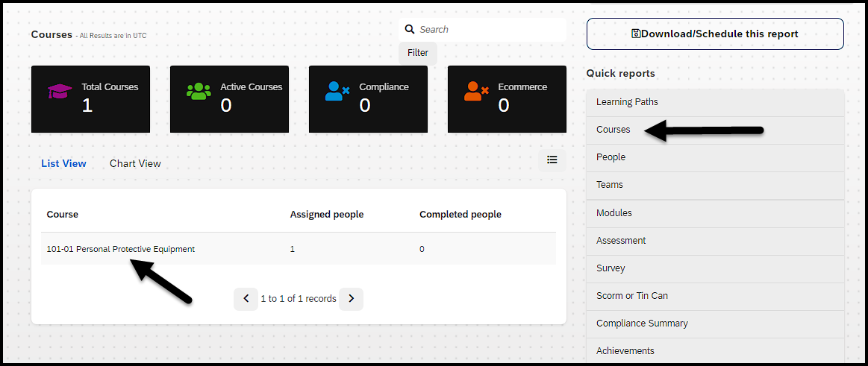Click the Completed people column header
868x366 pixels.
(460, 215)
